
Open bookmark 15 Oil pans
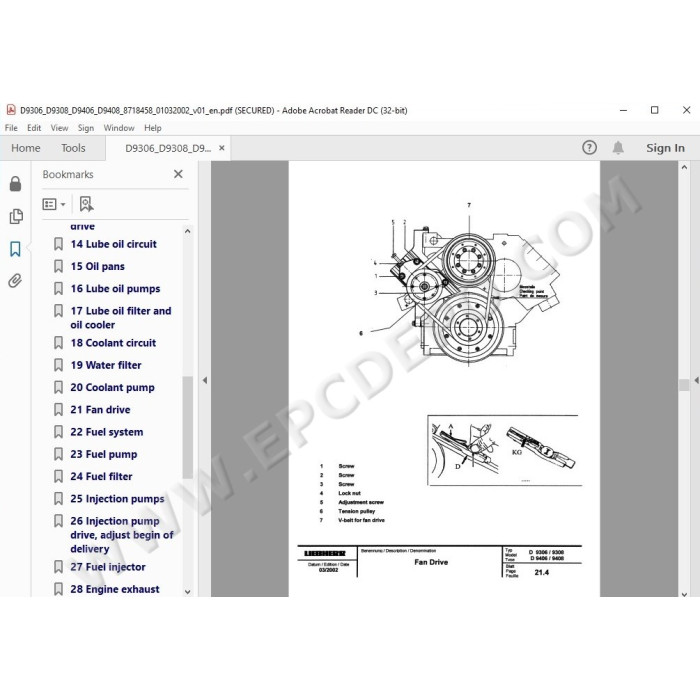[97, 266]
